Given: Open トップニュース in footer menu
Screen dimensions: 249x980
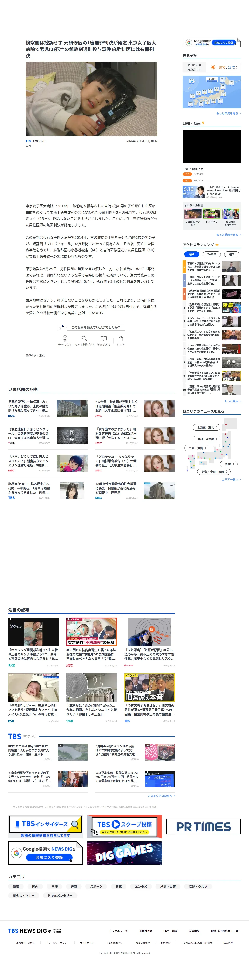Looking at the screenshot, I should [x=118, y=931].
